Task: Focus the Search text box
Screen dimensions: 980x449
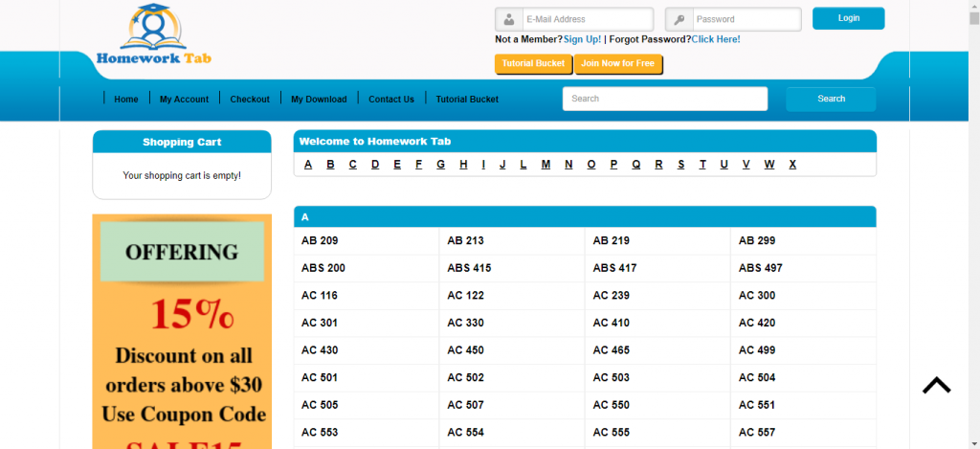Action: pos(665,99)
